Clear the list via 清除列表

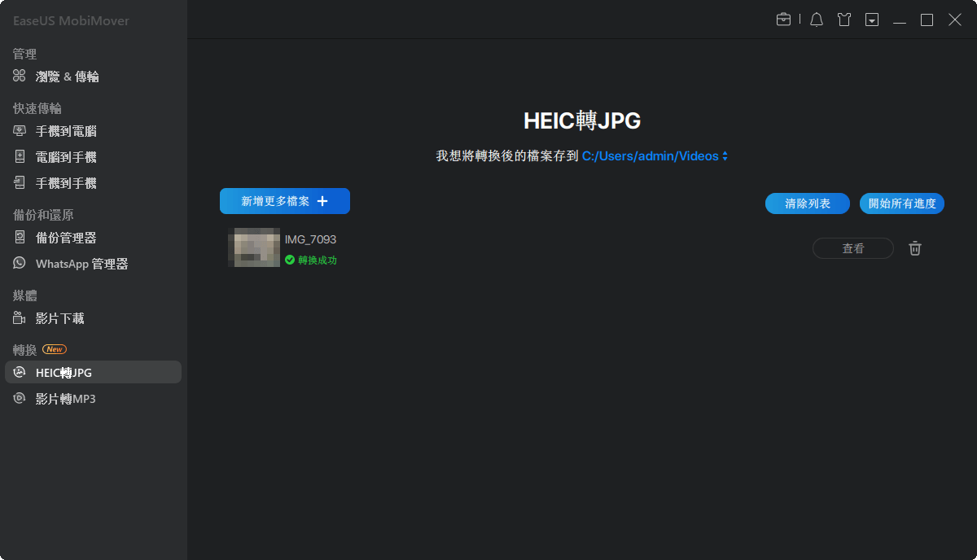point(807,203)
